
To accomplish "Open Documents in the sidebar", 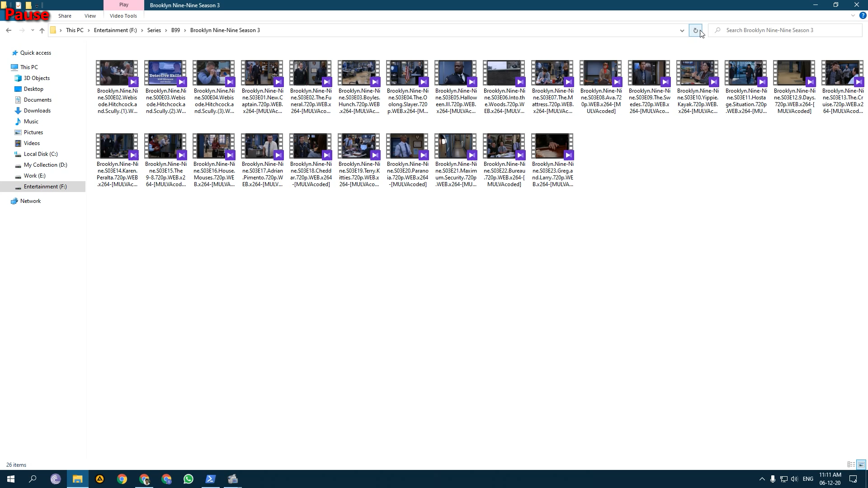I will (x=38, y=100).
